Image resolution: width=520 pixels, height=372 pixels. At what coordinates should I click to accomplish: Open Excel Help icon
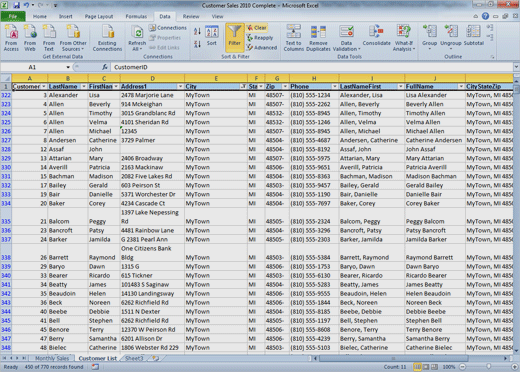485,16
